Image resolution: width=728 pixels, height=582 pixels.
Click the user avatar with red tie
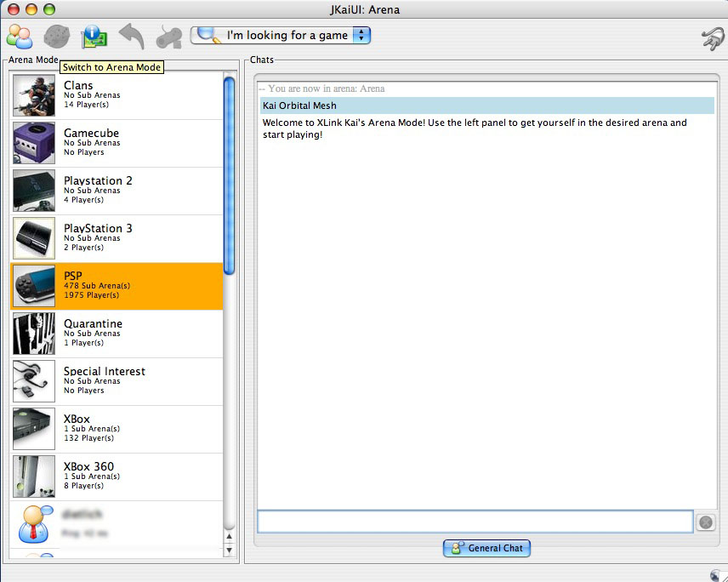pos(34,523)
